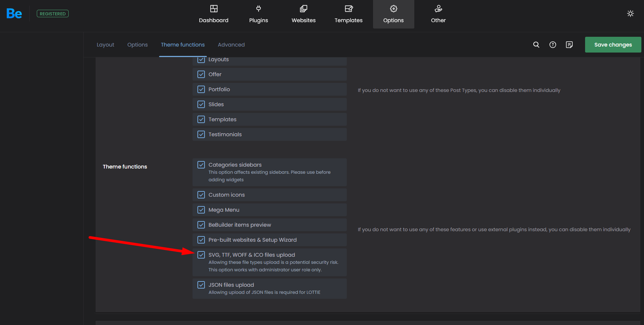Open the Templates section in top navigation
Image resolution: width=644 pixels, height=325 pixels.
pyautogui.click(x=348, y=14)
